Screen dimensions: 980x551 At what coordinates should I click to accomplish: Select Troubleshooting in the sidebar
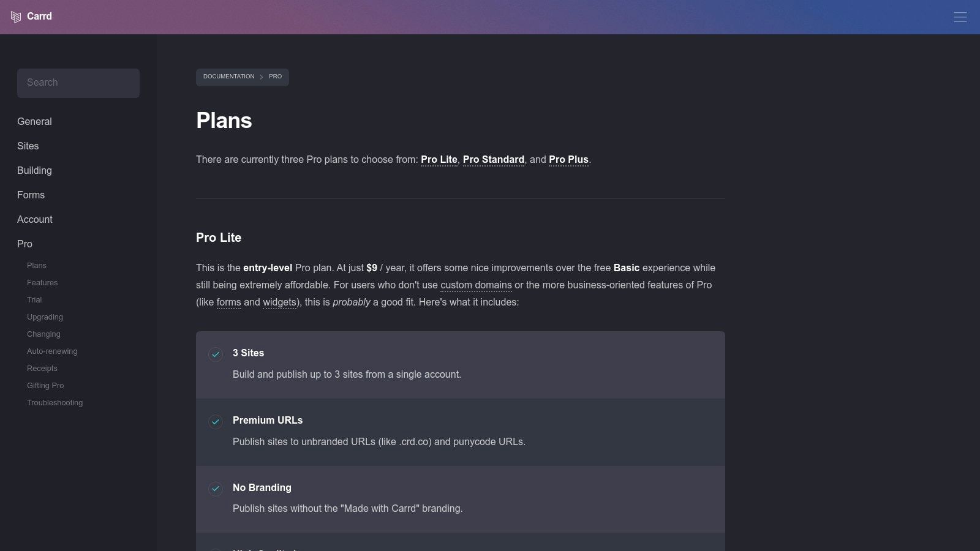point(55,402)
